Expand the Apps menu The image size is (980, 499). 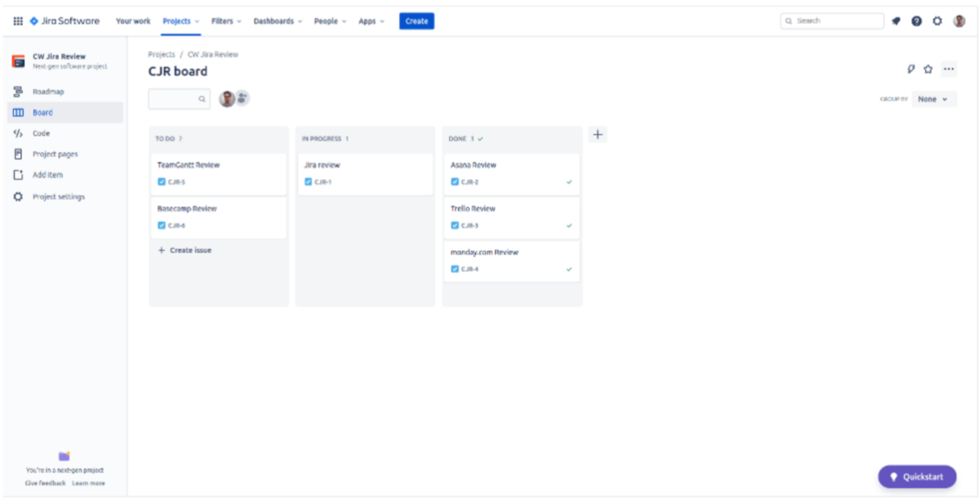[371, 21]
